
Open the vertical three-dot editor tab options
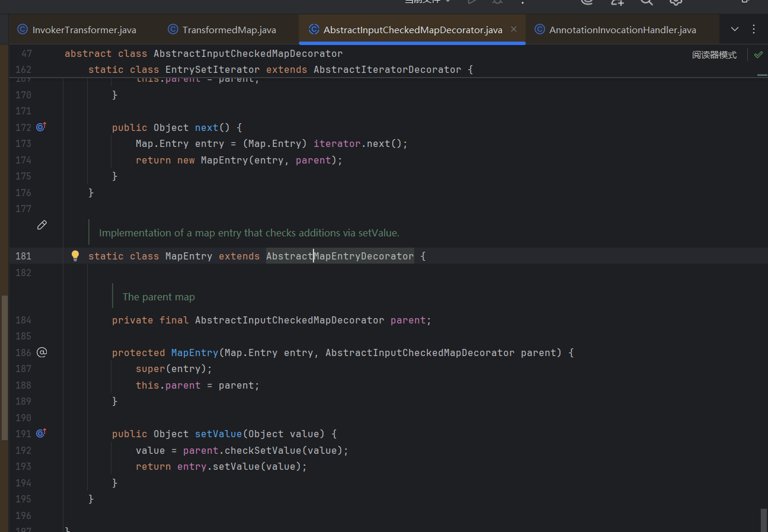pos(754,29)
